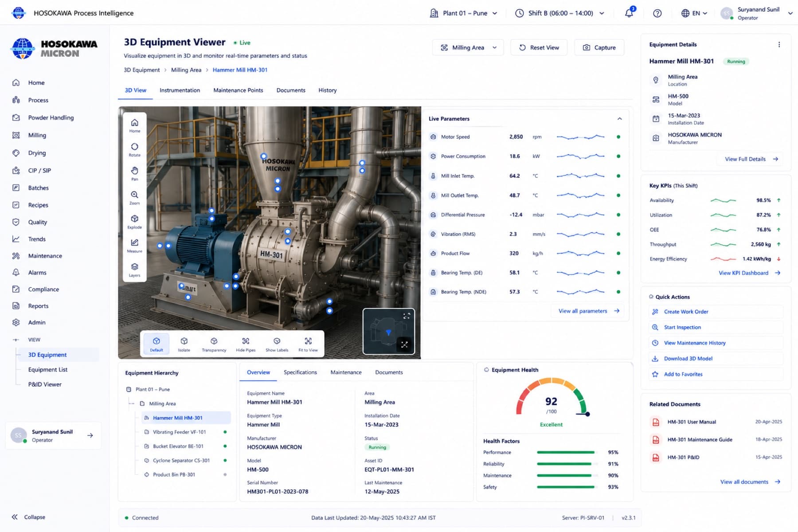Click Create Work Order action

point(716,312)
